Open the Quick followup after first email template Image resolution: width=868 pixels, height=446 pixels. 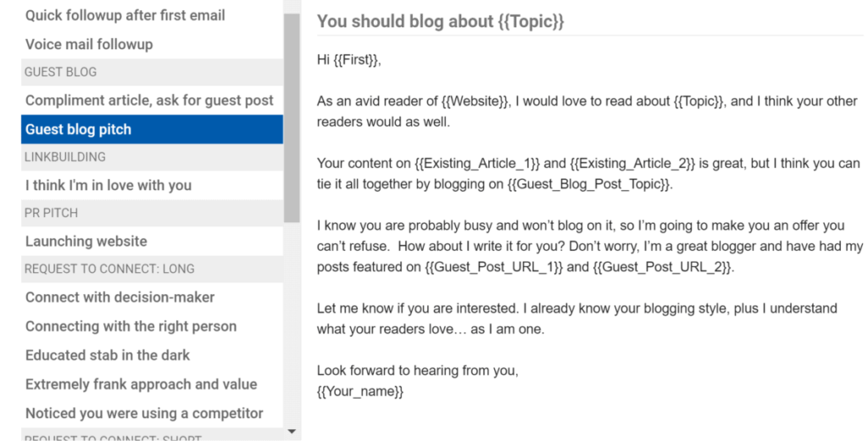pos(153,15)
